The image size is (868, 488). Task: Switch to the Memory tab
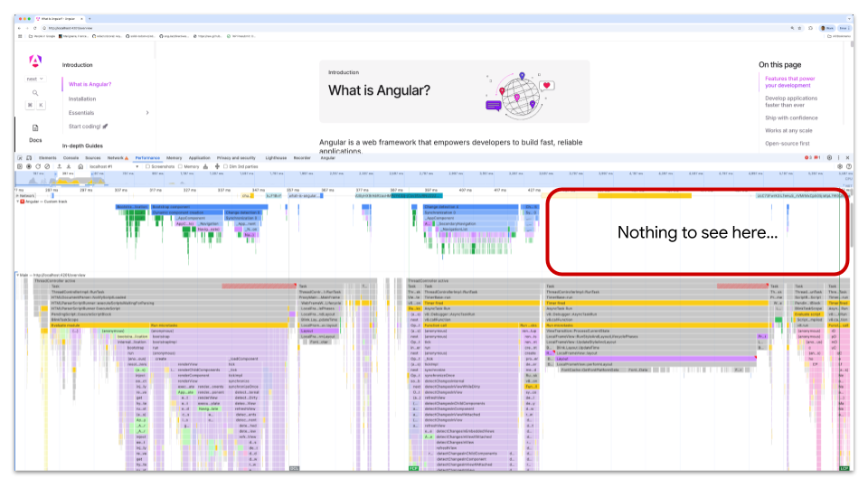[x=174, y=157]
